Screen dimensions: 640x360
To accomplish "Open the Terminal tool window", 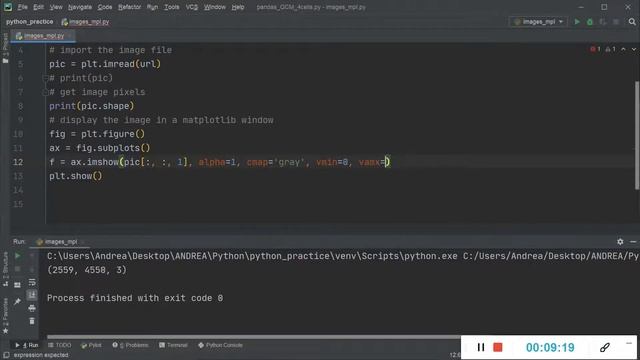I will point(173,345).
